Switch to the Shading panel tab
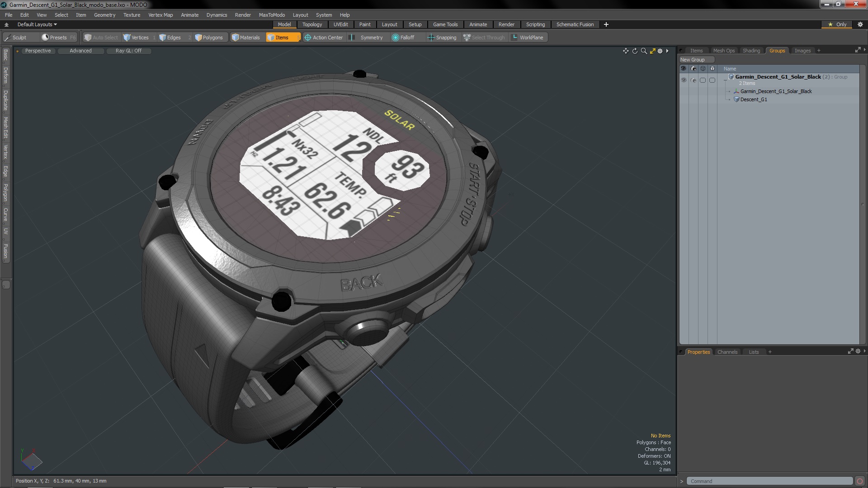The image size is (868, 488). (751, 51)
